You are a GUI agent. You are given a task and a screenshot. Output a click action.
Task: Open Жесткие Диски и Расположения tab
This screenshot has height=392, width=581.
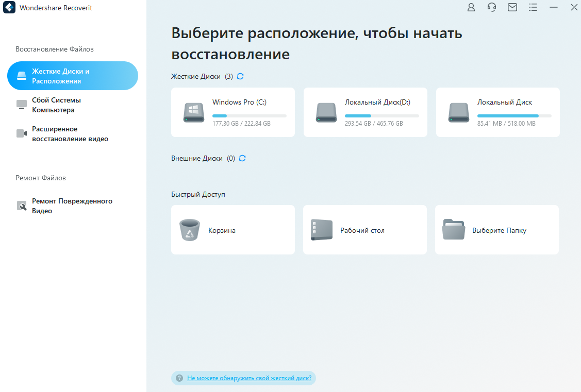point(73,76)
